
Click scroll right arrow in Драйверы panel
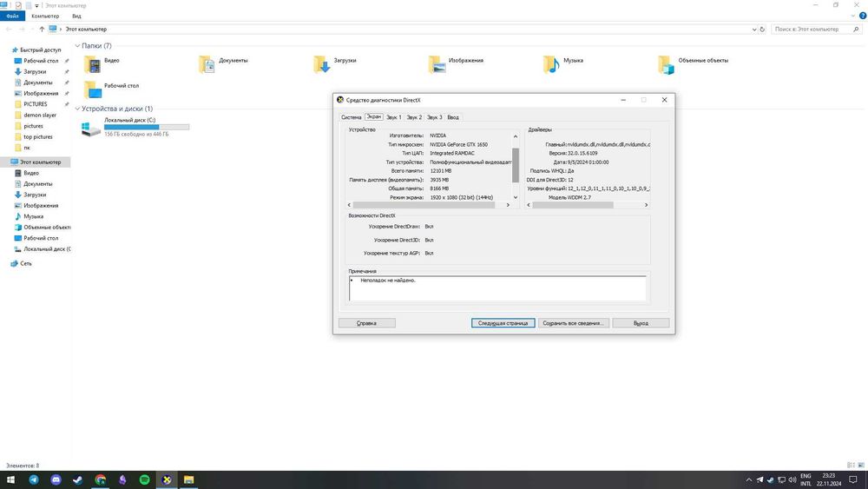tap(646, 205)
